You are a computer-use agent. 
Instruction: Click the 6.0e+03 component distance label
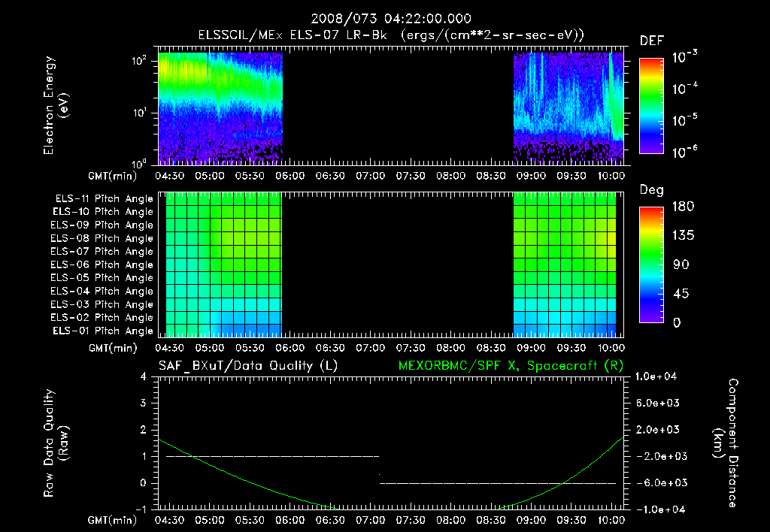pyautogui.click(x=657, y=403)
